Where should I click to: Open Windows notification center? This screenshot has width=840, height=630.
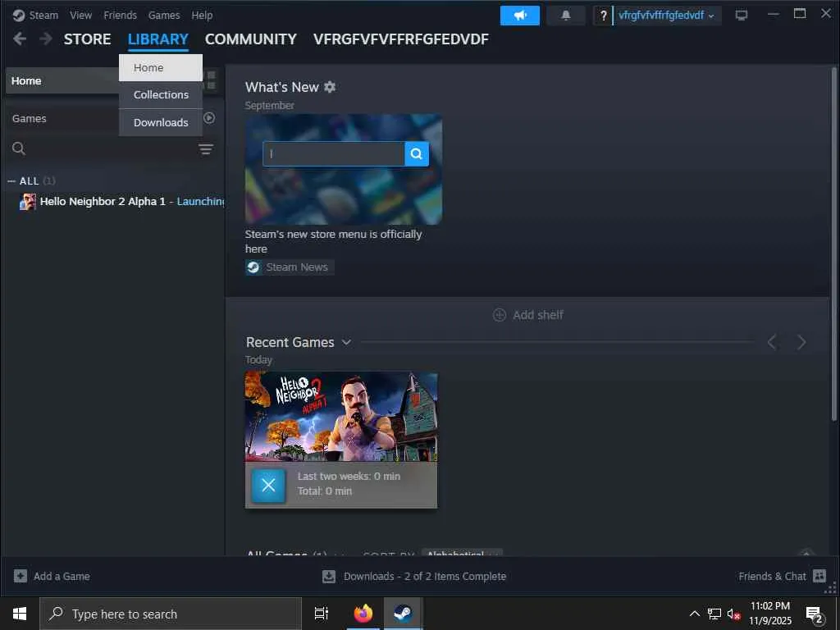tap(815, 614)
